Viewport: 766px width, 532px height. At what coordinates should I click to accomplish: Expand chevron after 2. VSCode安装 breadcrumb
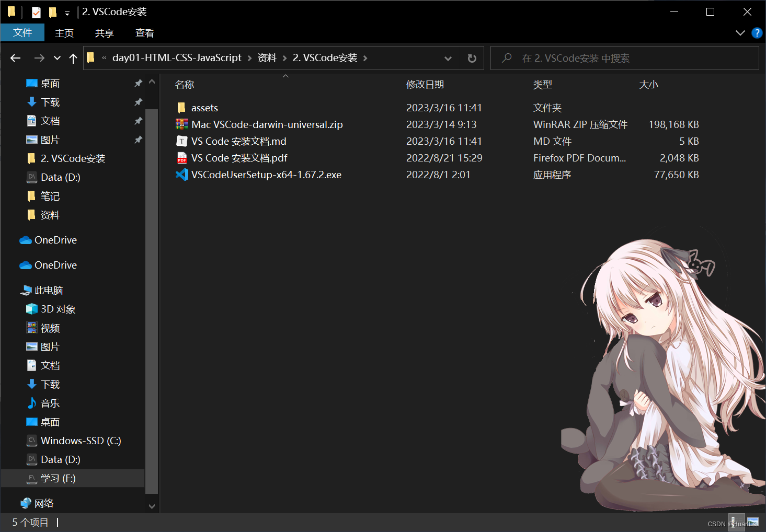[x=365, y=58]
